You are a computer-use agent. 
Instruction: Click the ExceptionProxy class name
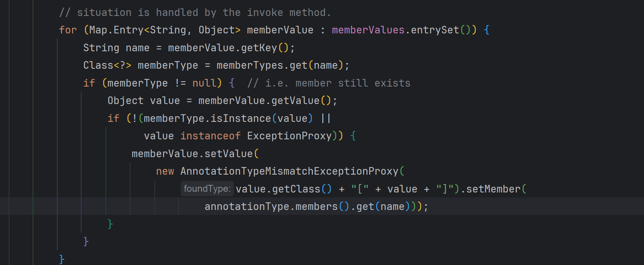289,136
